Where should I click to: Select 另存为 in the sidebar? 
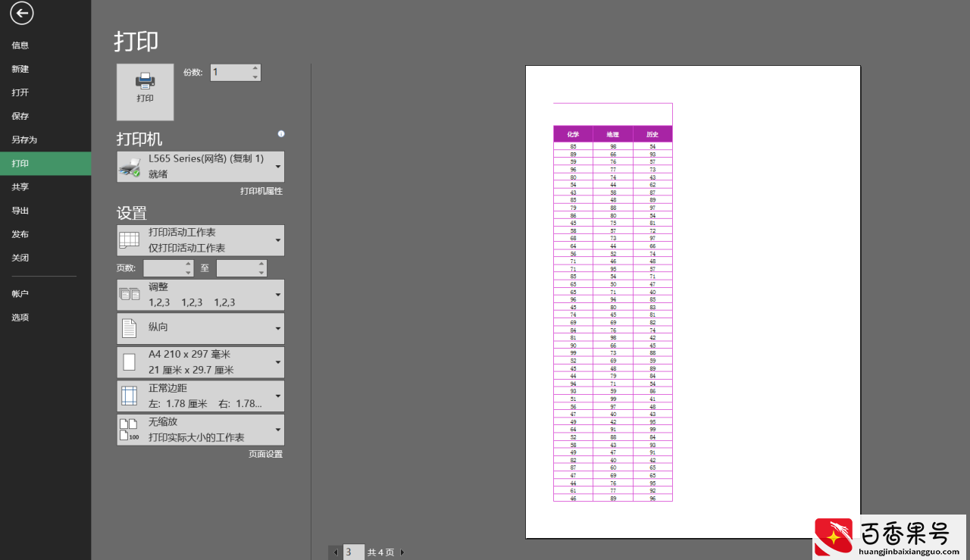click(45, 140)
